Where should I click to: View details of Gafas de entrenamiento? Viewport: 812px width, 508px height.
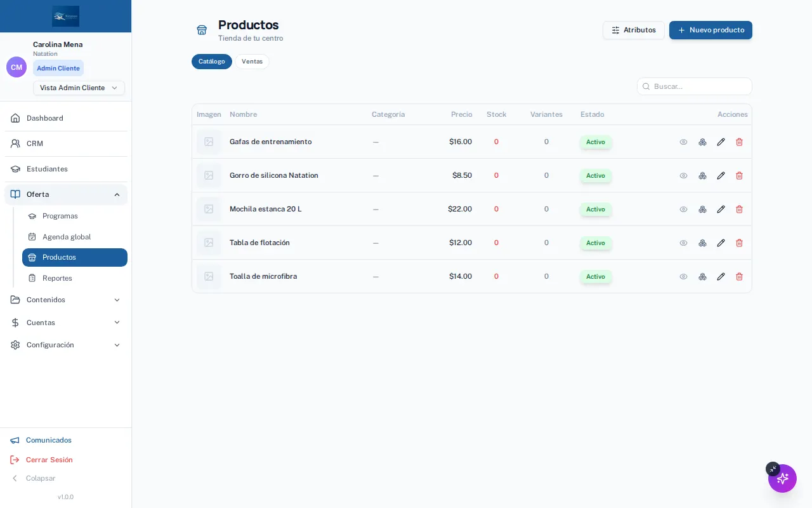[683, 142]
